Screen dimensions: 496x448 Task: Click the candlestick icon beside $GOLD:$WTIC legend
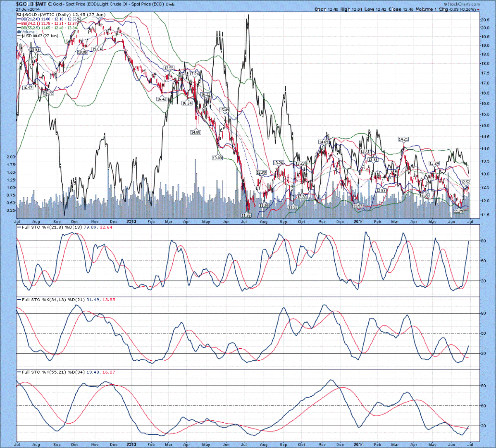click(x=19, y=15)
